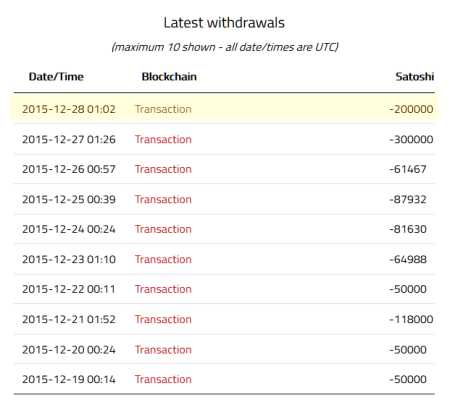Open the 2015-12-26 00:57 Transaction link

tap(163, 169)
